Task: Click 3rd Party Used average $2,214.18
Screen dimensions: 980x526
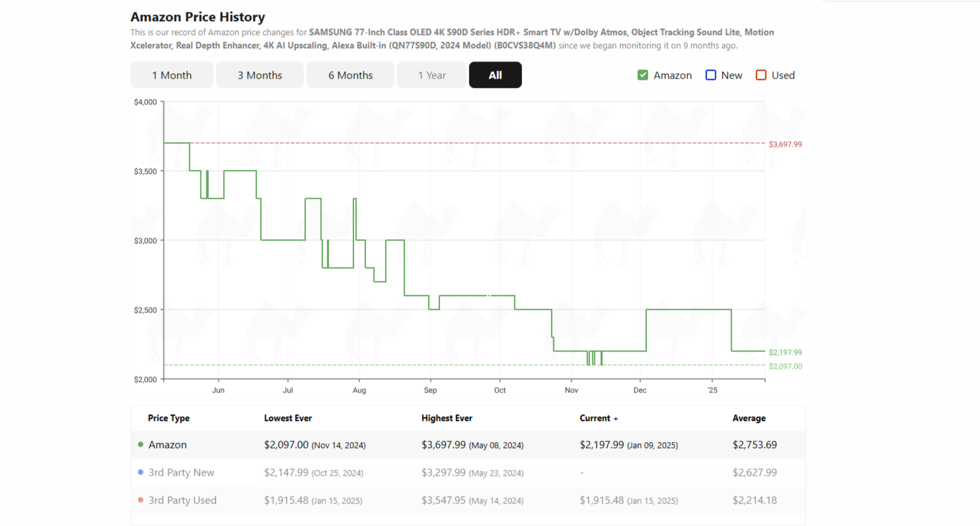Action: click(755, 500)
